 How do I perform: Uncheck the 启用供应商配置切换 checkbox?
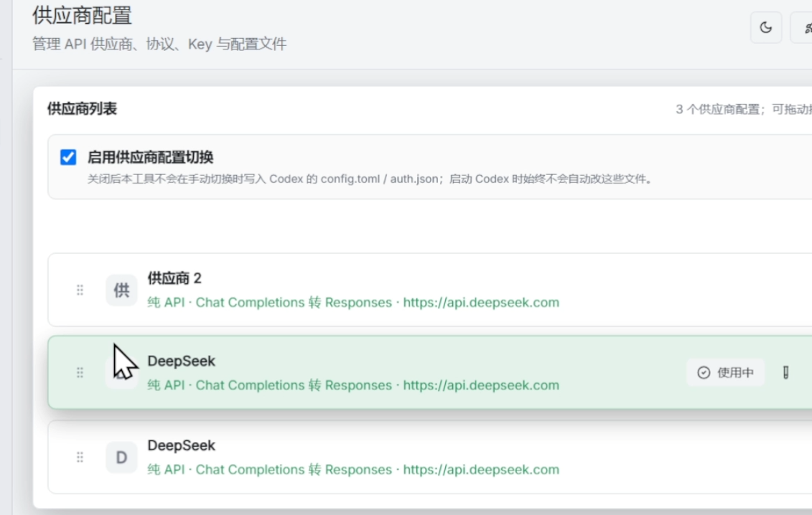pyautogui.click(x=68, y=157)
